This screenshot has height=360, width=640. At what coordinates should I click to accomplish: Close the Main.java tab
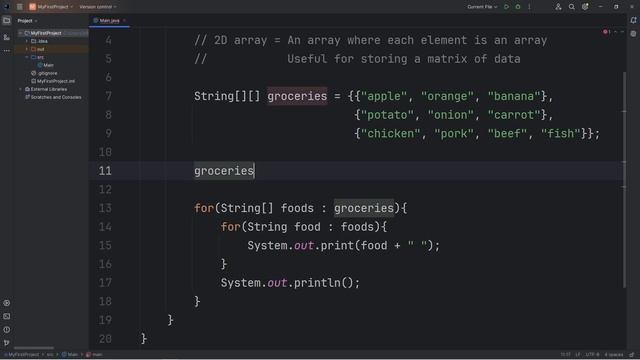(124, 20)
